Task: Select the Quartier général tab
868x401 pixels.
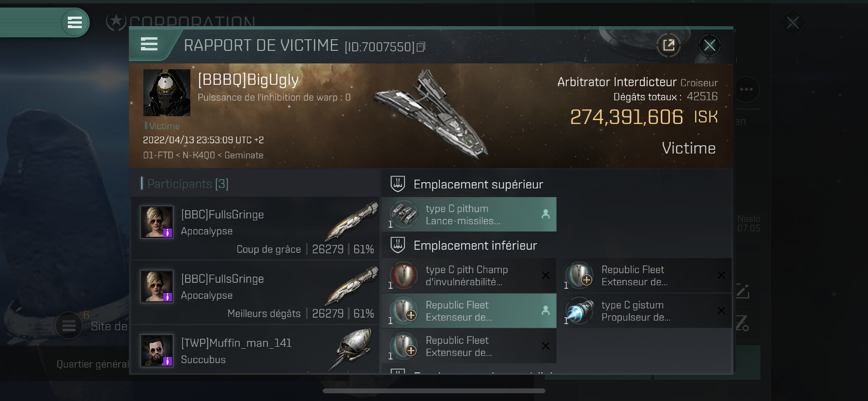Action: click(x=93, y=364)
